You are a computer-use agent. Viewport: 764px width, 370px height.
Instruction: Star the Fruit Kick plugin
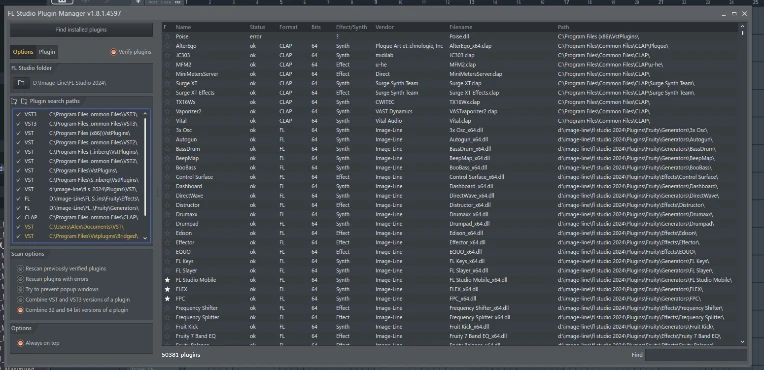tap(168, 327)
